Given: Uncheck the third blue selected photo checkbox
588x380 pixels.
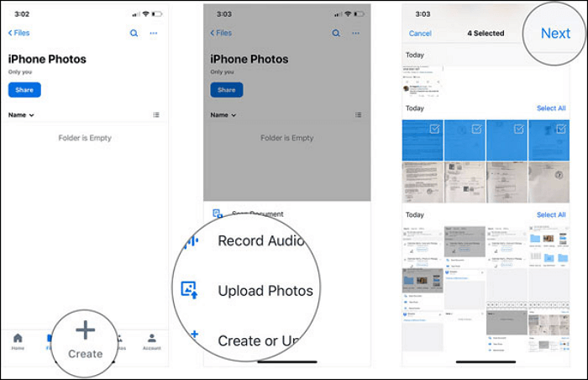Looking at the screenshot, I should (x=518, y=129).
